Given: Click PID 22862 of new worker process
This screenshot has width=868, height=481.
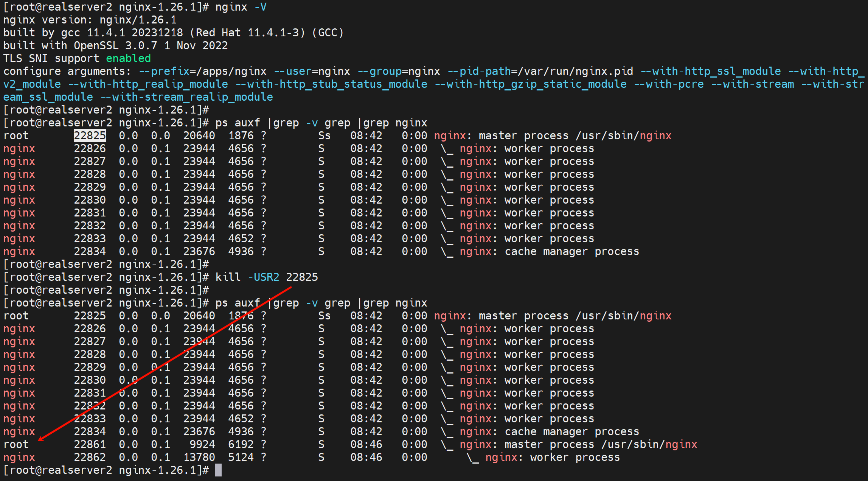Looking at the screenshot, I should (x=90, y=457).
